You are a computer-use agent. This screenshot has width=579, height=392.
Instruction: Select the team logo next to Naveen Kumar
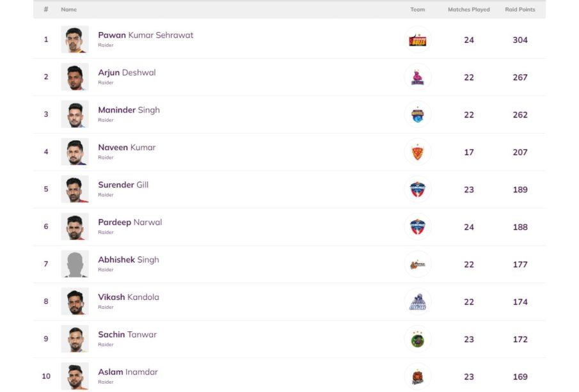pos(418,152)
